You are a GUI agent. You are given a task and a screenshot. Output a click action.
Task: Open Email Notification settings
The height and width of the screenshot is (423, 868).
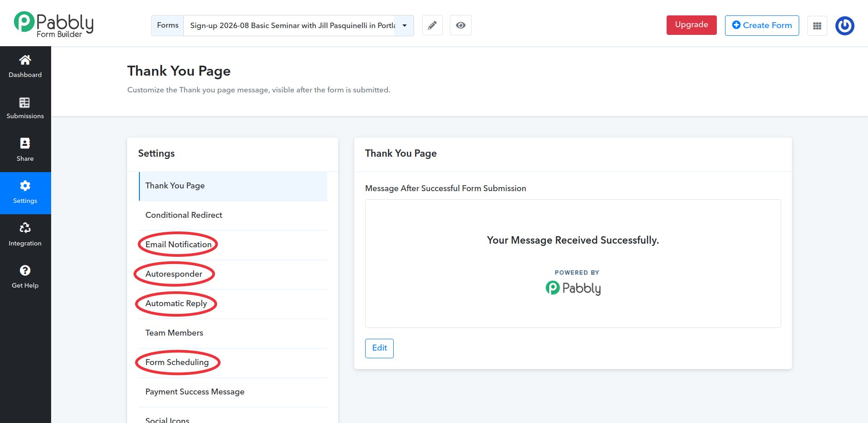(233, 245)
